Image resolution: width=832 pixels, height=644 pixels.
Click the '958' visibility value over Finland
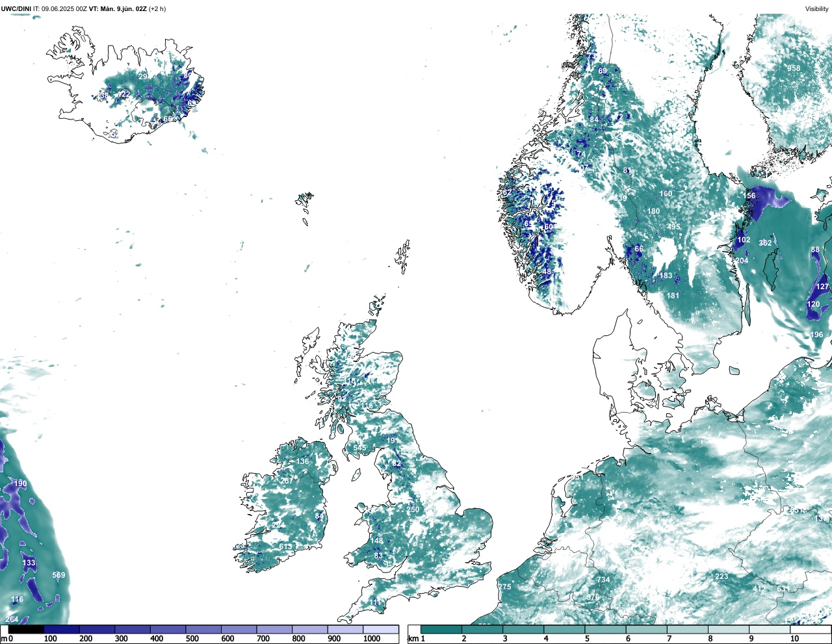(794, 68)
